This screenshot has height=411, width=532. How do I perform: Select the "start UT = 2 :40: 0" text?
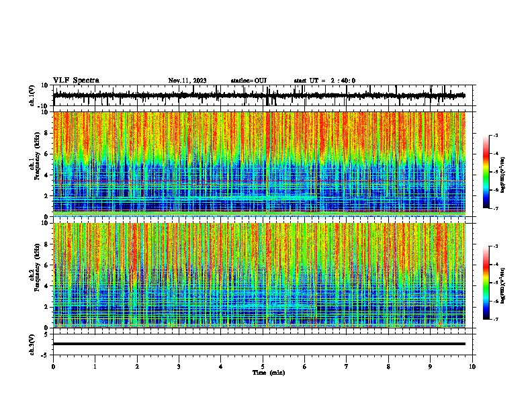coord(324,81)
